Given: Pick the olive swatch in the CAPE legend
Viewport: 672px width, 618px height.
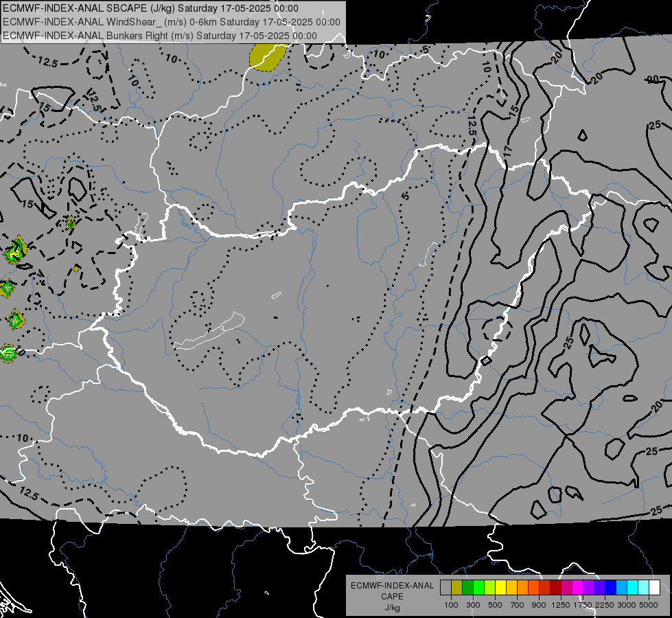Looking at the screenshot, I should (457, 588).
